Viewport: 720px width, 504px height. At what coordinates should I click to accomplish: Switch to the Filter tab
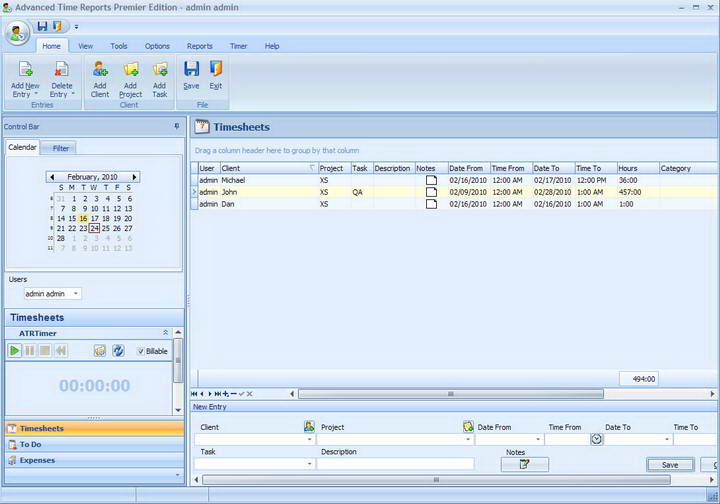point(60,148)
